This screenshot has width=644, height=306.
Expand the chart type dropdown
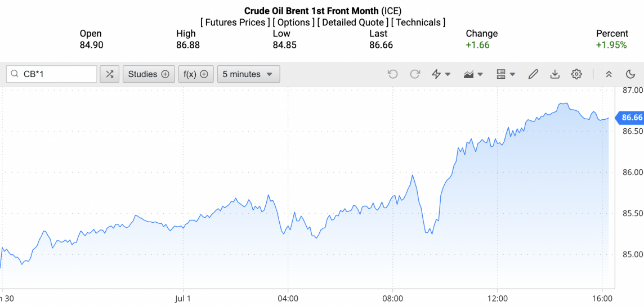(473, 74)
